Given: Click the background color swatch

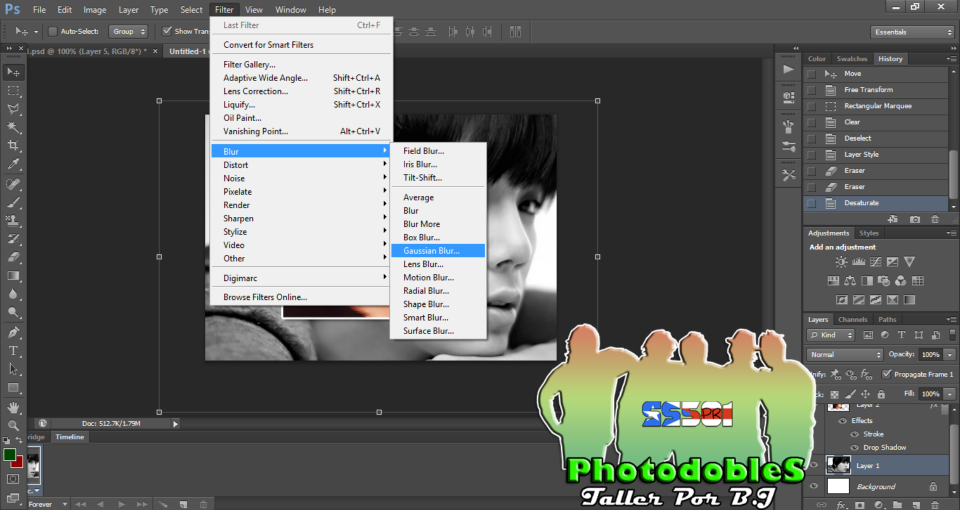Looking at the screenshot, I should pos(19,463).
